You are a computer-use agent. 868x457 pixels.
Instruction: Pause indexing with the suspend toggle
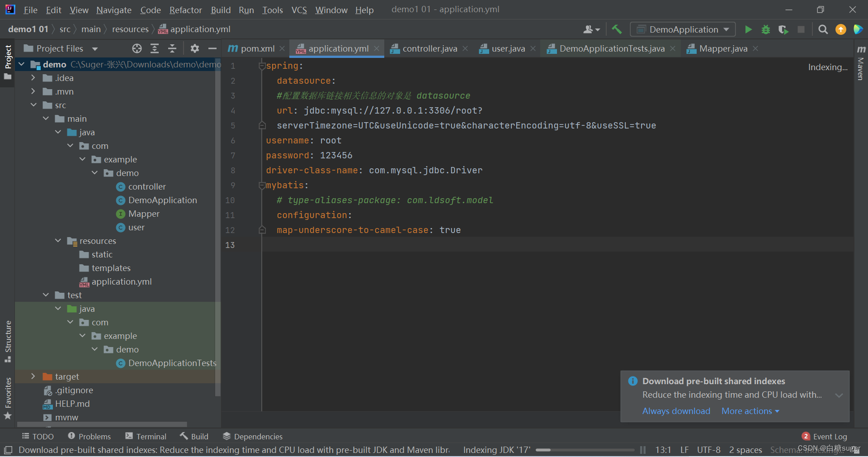click(x=642, y=449)
